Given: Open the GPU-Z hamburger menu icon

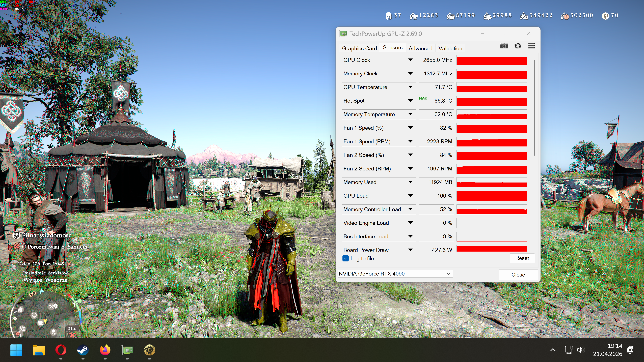Looking at the screenshot, I should pos(531,46).
